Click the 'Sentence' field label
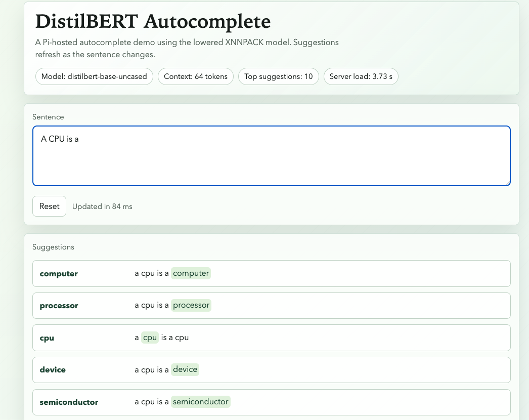 [x=48, y=117]
